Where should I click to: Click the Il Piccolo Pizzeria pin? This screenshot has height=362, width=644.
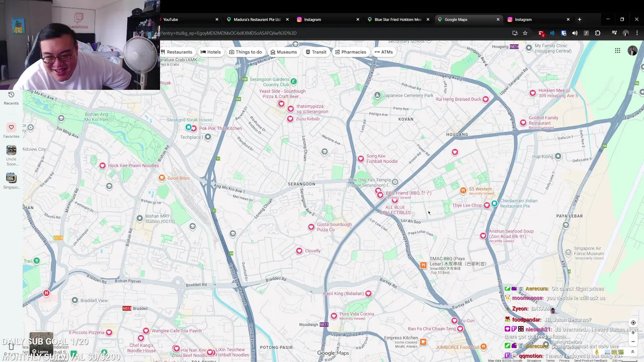tap(109, 332)
